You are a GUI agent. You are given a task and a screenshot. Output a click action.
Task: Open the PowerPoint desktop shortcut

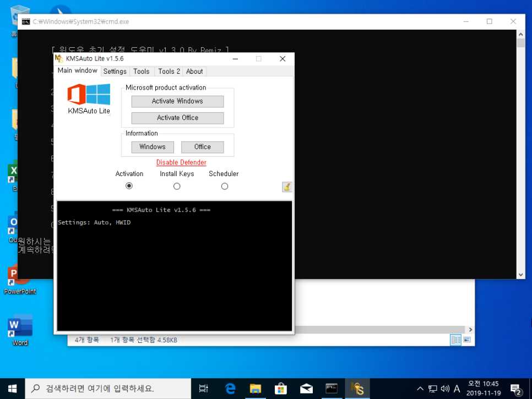click(x=20, y=279)
